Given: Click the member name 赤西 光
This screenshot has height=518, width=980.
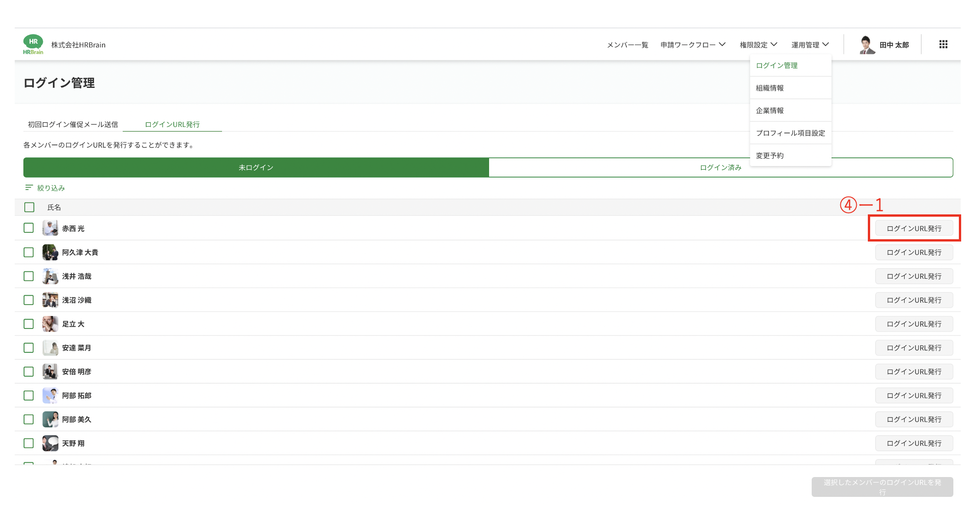Looking at the screenshot, I should 74,228.
